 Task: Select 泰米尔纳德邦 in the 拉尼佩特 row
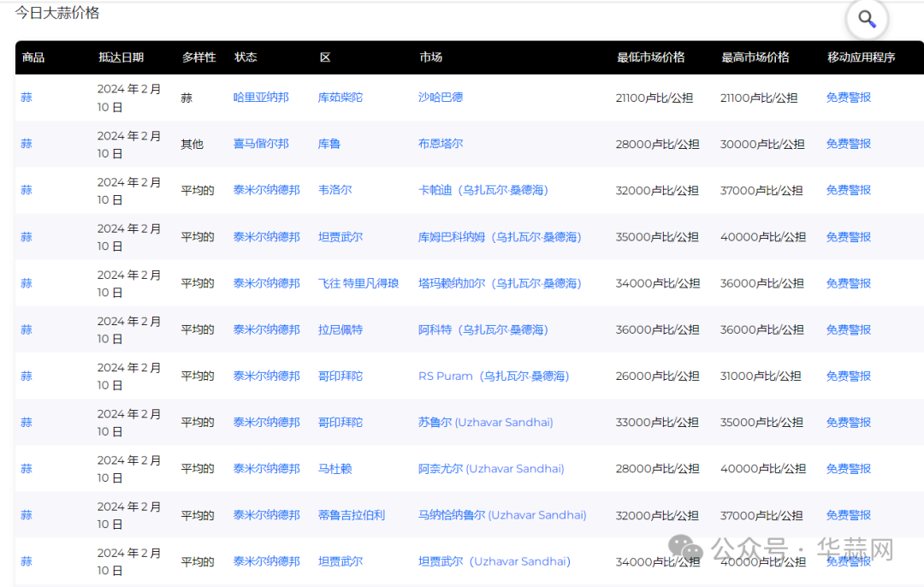[266, 329]
